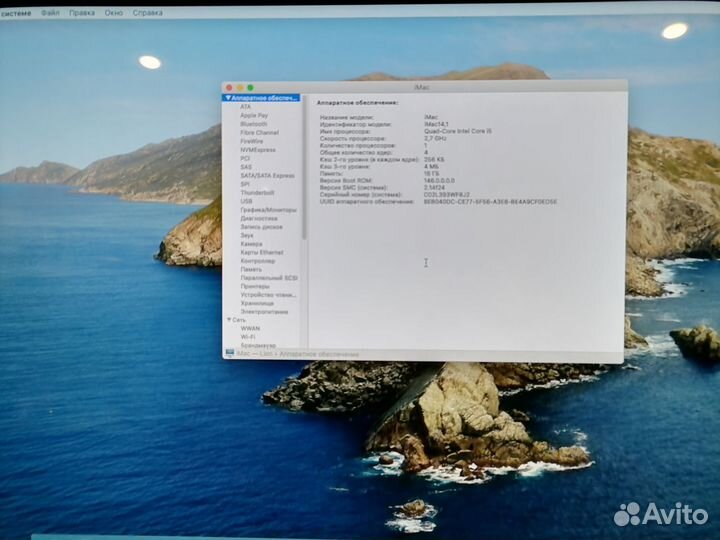Collapse the Аппаратное обеспечение section
This screenshot has width=720, height=540.
point(228,98)
